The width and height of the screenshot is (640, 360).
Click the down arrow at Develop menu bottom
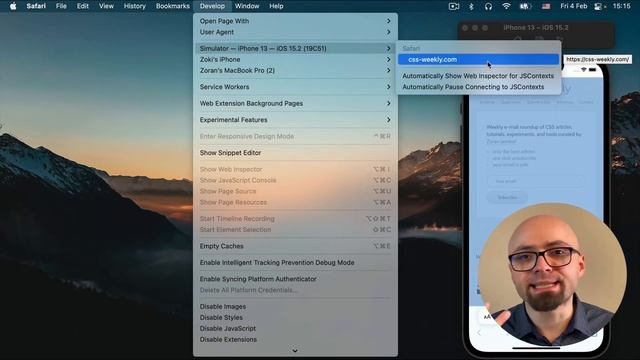point(295,351)
